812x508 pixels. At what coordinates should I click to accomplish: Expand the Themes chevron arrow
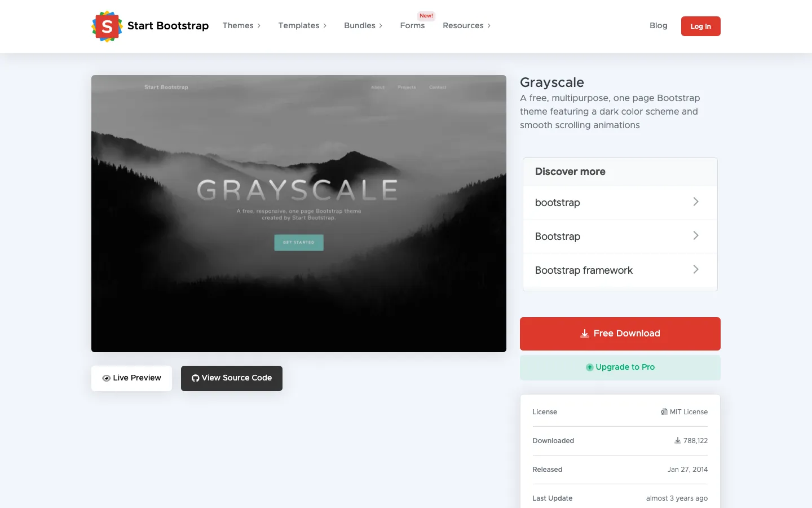(x=259, y=26)
